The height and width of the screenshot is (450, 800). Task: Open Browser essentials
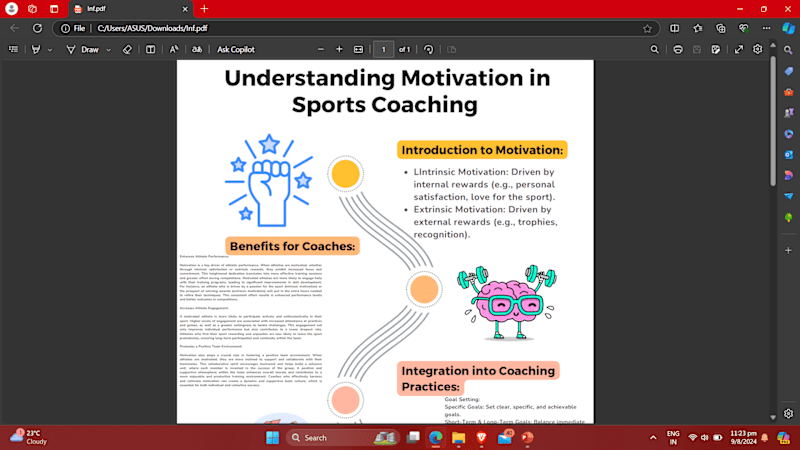(743, 28)
